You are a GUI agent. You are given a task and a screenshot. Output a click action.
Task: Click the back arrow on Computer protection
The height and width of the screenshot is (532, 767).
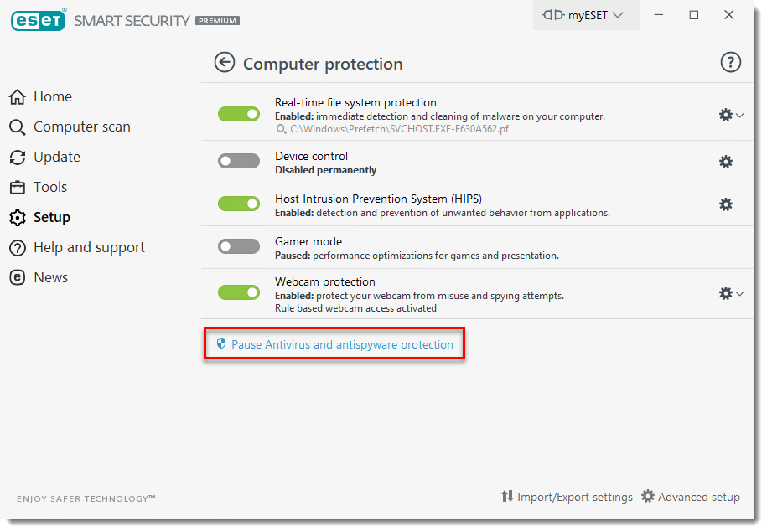pyautogui.click(x=224, y=62)
